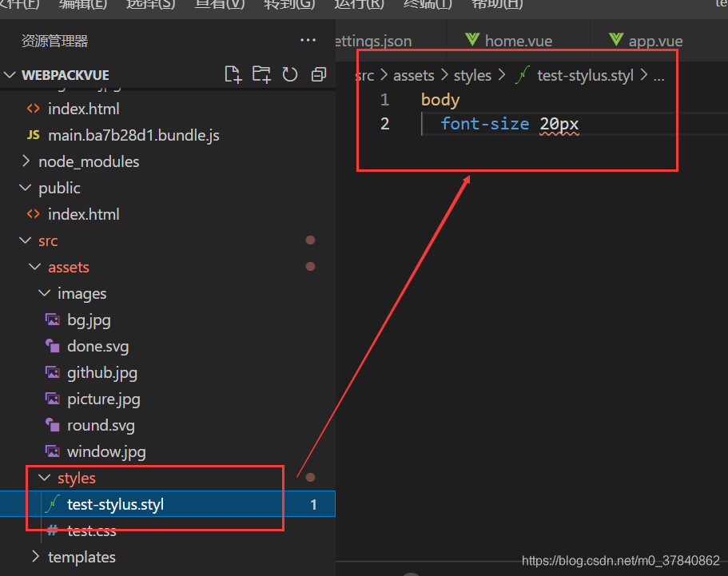This screenshot has height=576, width=728.
Task: Open the 运行(R) Run menu
Action: (x=360, y=5)
